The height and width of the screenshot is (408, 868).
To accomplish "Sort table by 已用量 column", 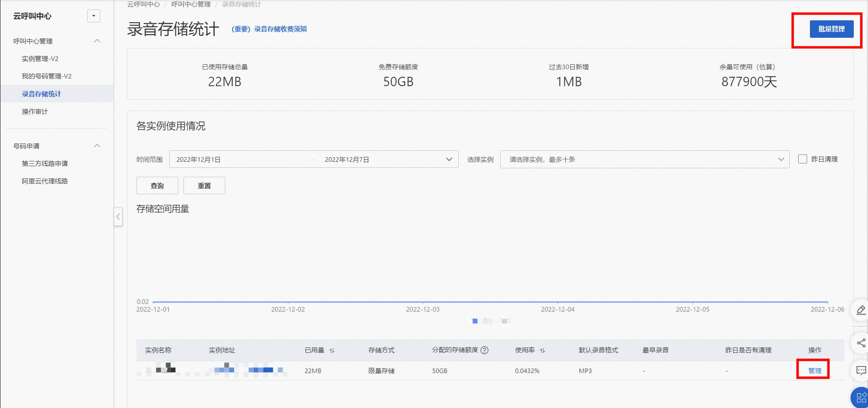I will pyautogui.click(x=332, y=351).
